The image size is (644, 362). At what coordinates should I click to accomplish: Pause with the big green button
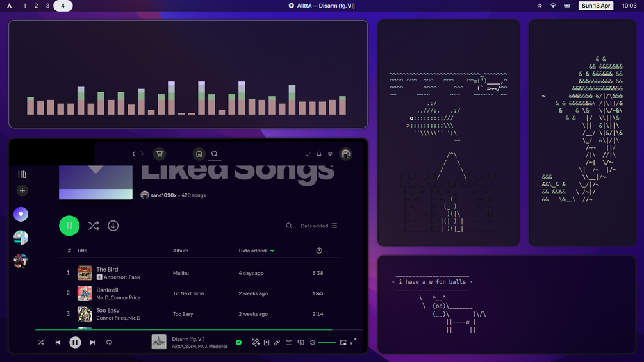(x=69, y=226)
